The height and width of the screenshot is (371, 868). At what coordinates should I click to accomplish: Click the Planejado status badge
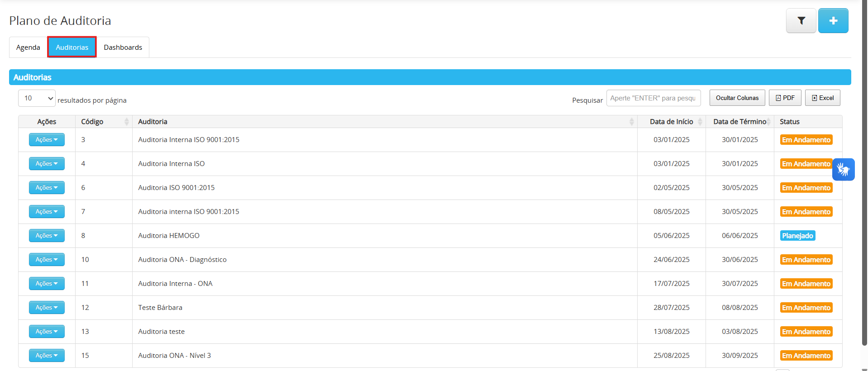[797, 236]
